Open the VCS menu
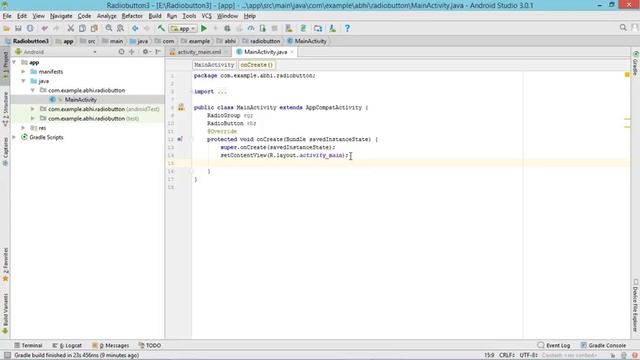Image resolution: width=640 pixels, height=360 pixels. click(207, 16)
